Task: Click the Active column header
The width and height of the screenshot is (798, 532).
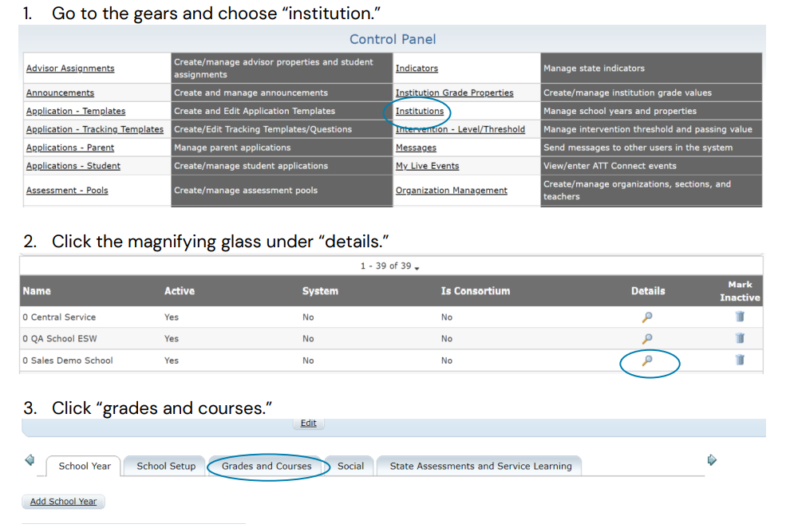Action: [179, 291]
